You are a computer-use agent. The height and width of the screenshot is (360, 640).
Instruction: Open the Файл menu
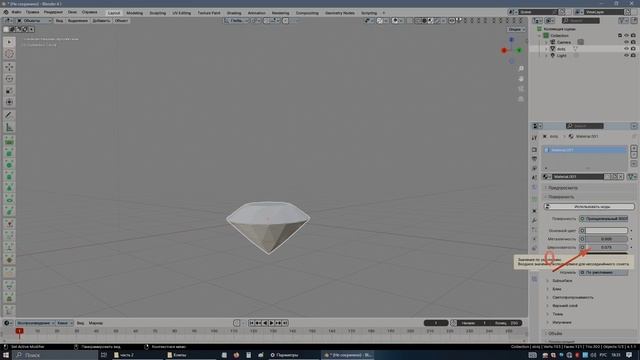(x=16, y=12)
